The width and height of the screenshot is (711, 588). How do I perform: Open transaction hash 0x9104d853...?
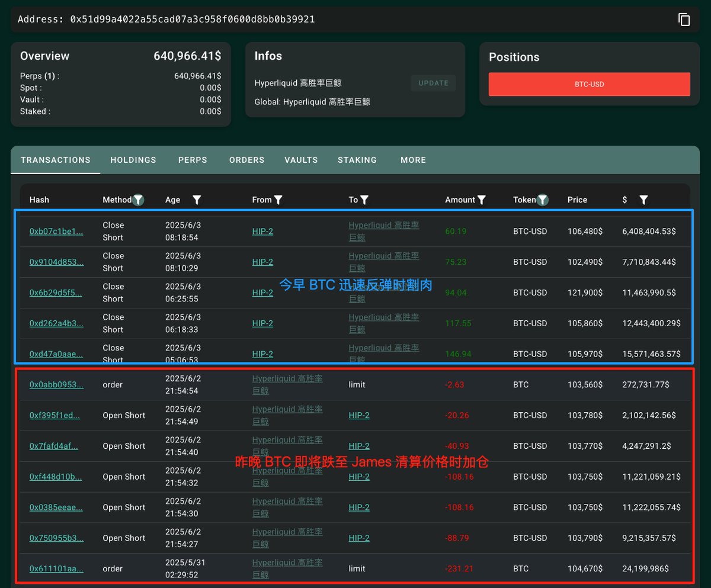(x=56, y=262)
